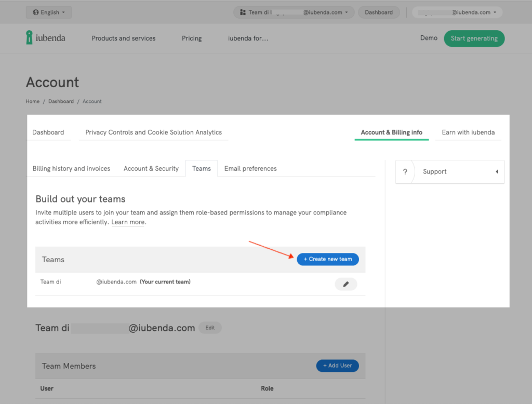This screenshot has height=404, width=532.
Task: Go to Privacy Controls and Cookie Solution Analytics
Action: point(153,132)
